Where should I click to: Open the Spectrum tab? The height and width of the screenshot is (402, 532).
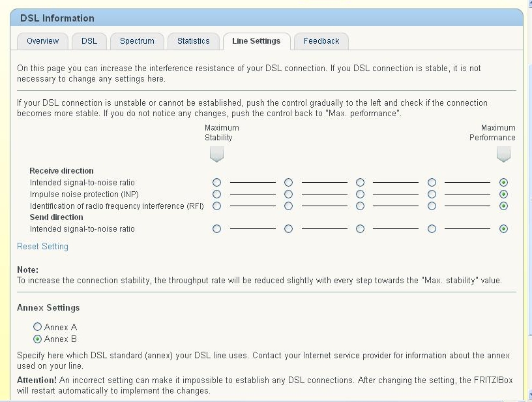pos(137,41)
